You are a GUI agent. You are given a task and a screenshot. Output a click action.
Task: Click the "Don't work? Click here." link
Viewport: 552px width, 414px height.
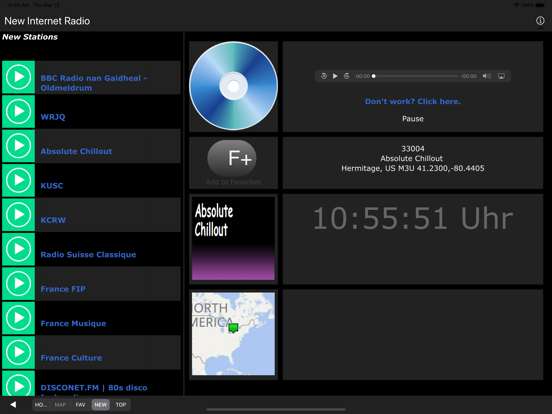(413, 101)
